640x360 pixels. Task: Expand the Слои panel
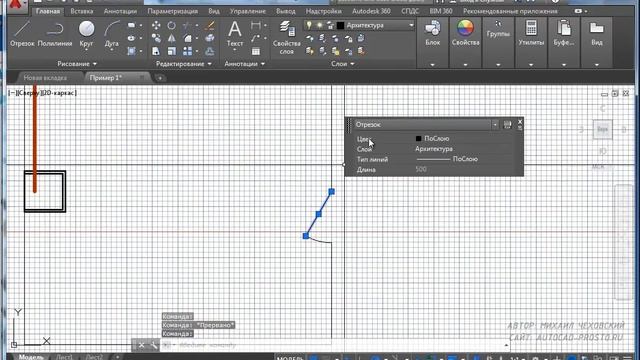pos(342,64)
